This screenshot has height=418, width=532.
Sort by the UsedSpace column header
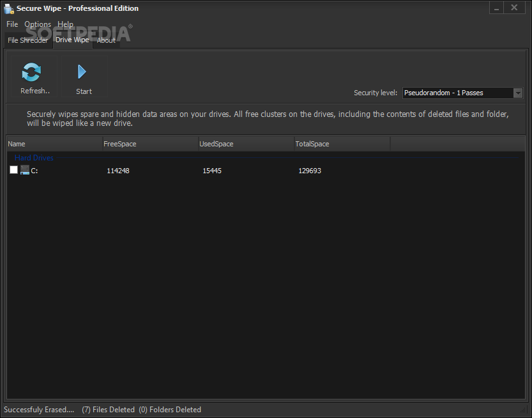pyautogui.click(x=247, y=144)
